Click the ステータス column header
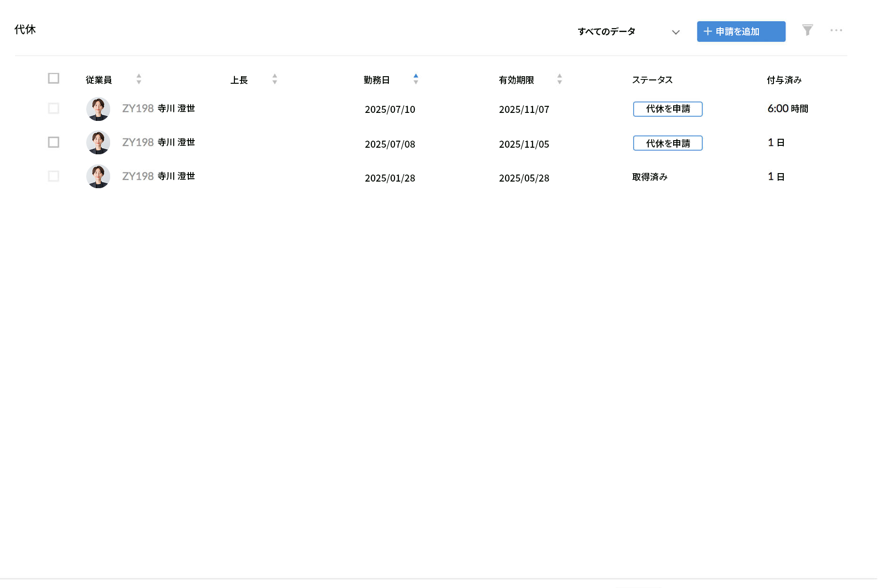Viewport: 885px width, 588px height. [x=652, y=80]
